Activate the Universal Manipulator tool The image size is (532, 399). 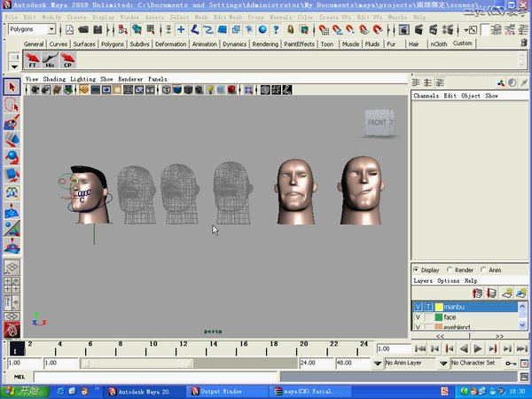12,192
